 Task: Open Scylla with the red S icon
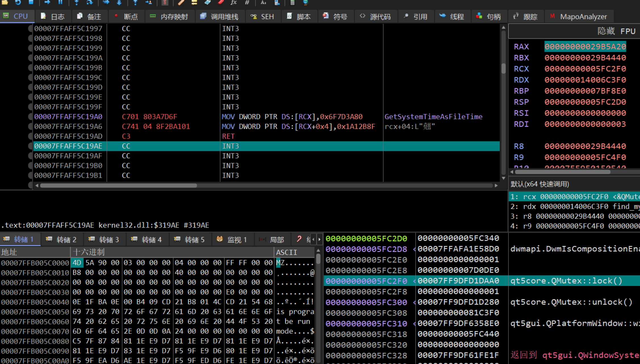point(165,2)
